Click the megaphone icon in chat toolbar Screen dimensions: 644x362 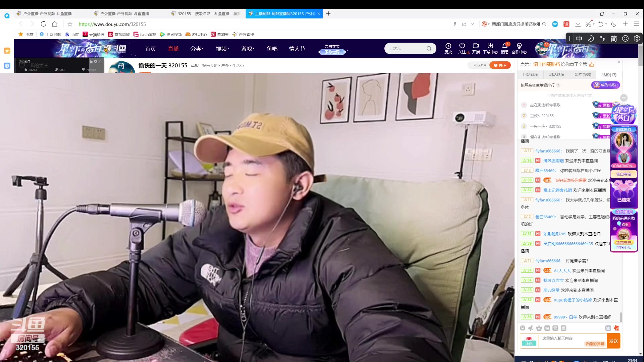coord(531,328)
